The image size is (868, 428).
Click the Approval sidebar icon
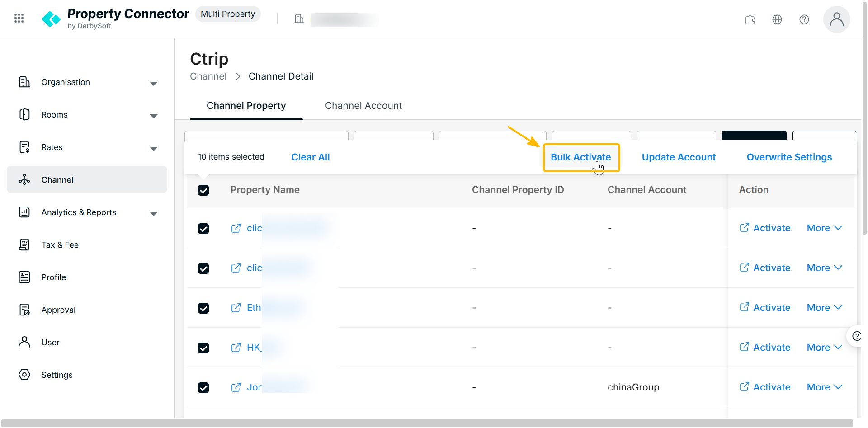24,310
